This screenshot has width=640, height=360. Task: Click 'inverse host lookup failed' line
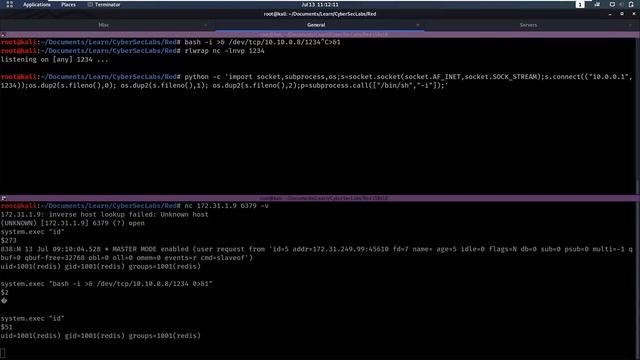(104, 214)
